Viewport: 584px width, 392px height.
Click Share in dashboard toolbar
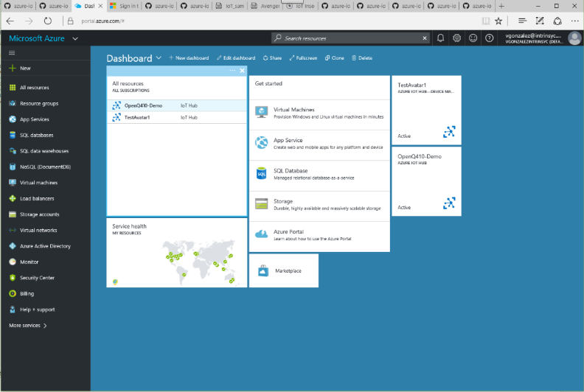pos(272,58)
